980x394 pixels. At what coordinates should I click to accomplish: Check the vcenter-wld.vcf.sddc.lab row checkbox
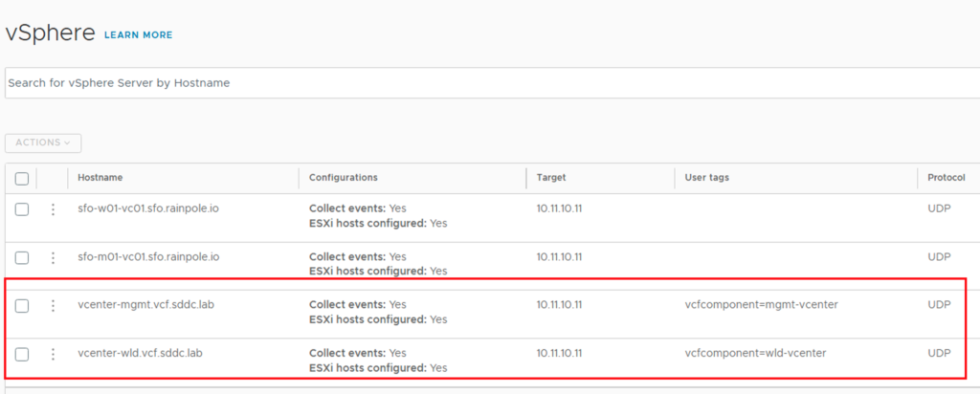22,354
